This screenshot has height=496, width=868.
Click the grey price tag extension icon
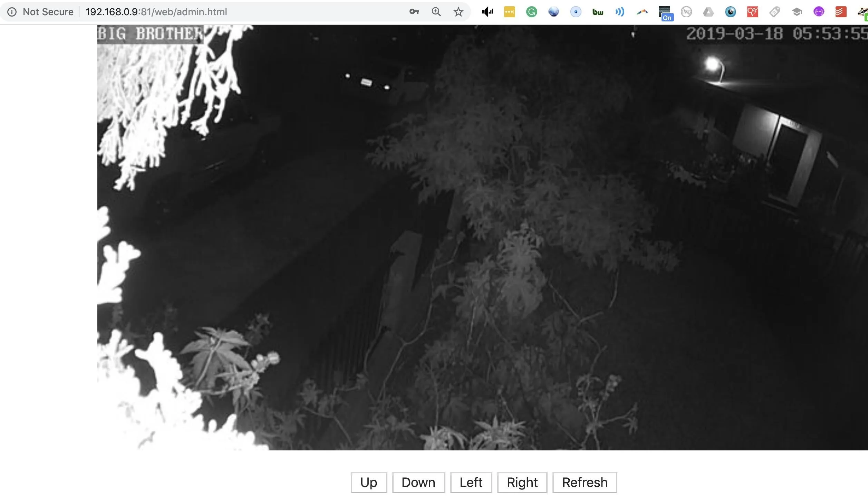coord(775,12)
